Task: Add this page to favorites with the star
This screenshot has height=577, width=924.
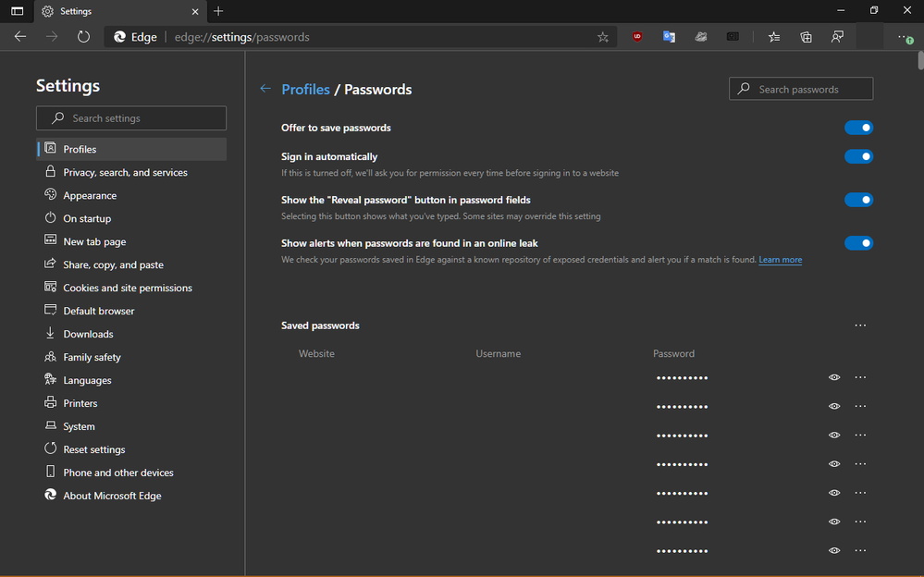Action: click(x=602, y=37)
